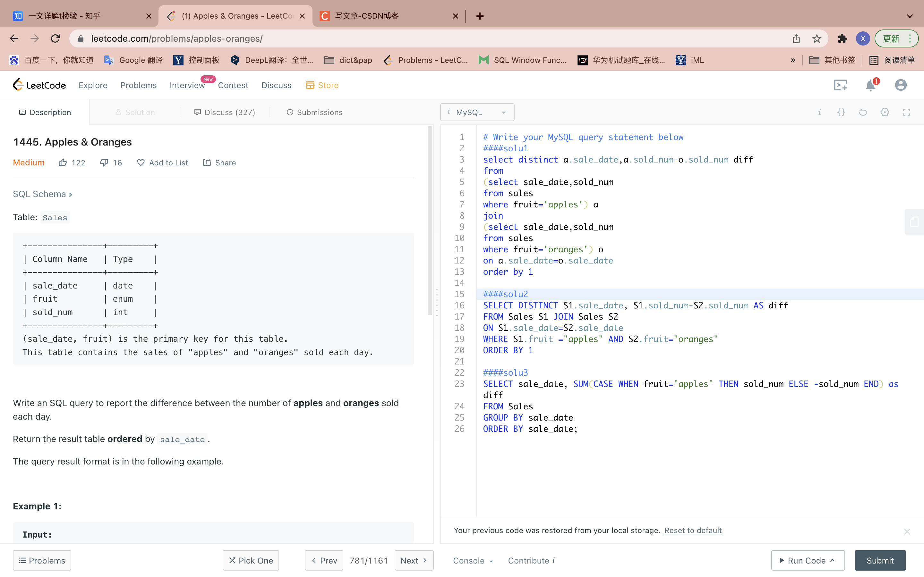This screenshot has width=924, height=577.
Task: Toggle Add to List heart
Action: [x=141, y=163]
